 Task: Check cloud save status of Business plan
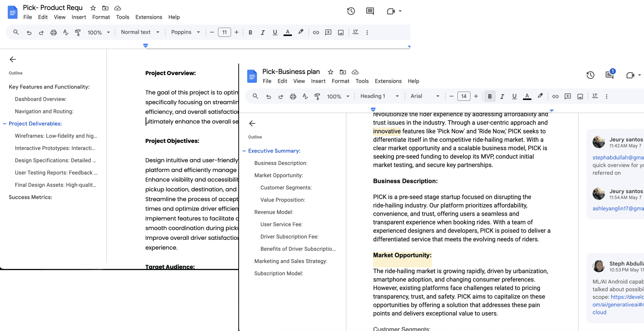[x=355, y=72]
